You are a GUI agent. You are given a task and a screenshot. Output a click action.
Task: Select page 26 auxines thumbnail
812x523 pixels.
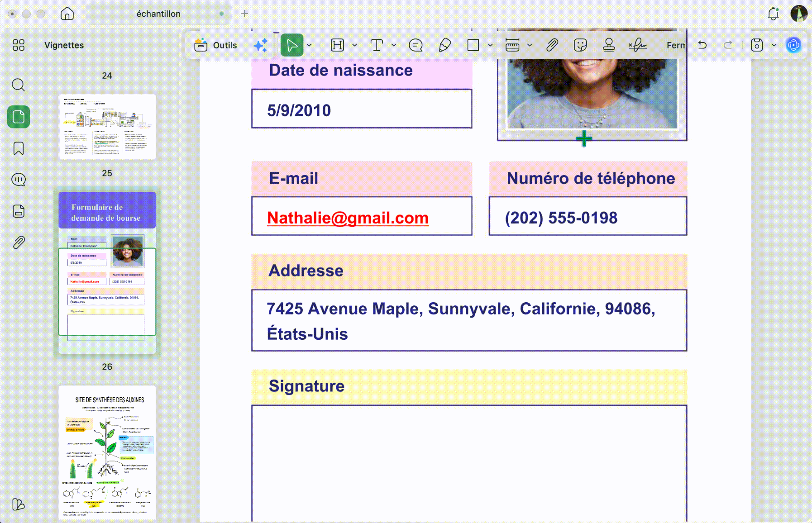click(107, 452)
